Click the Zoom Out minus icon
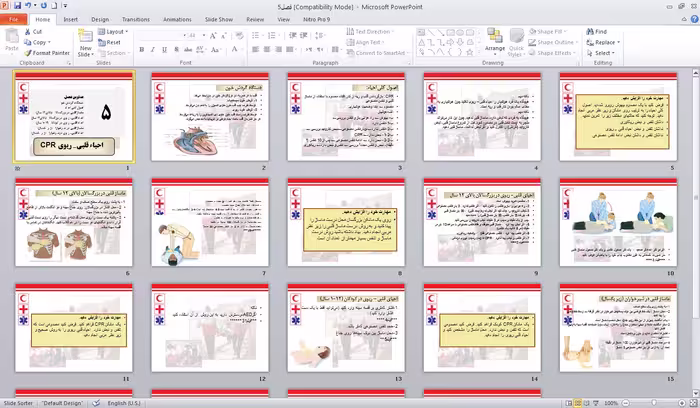The height and width of the screenshot is (408, 700). (x=626, y=403)
